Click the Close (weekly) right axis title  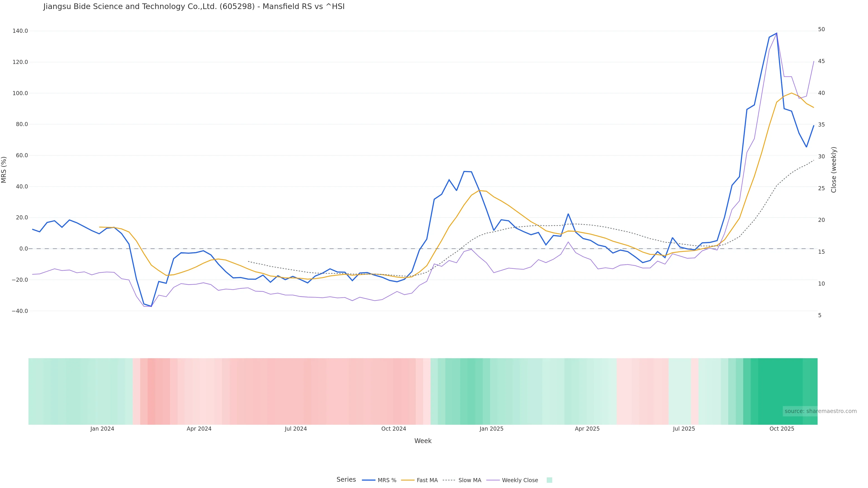pos(834,170)
